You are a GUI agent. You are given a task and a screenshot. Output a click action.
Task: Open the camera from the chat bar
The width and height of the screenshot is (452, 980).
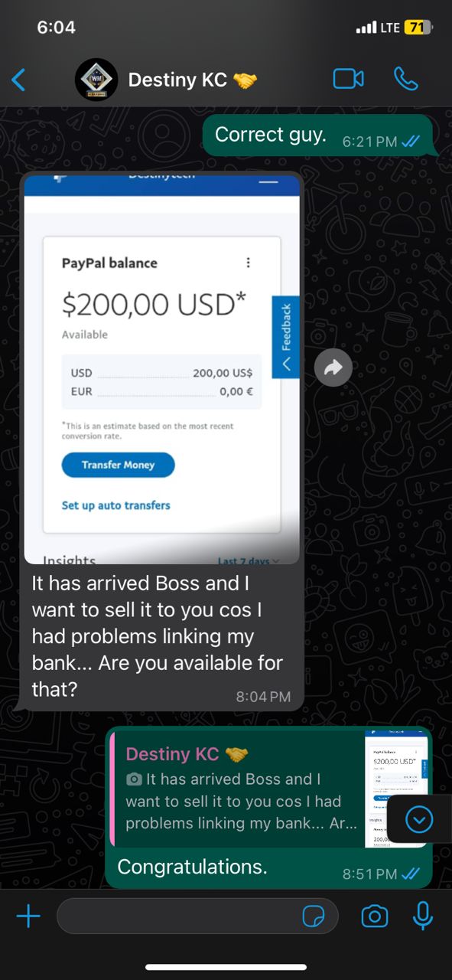click(x=374, y=916)
